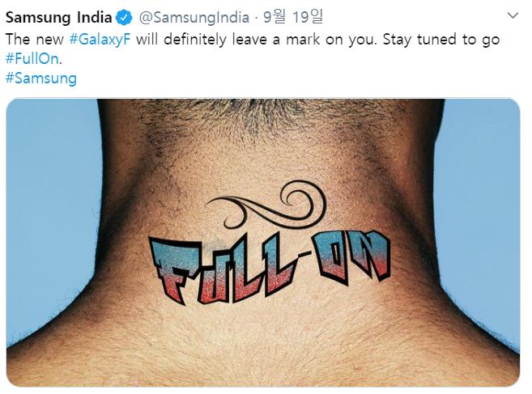Visit the @SamsungIndia handle link

coord(194,18)
